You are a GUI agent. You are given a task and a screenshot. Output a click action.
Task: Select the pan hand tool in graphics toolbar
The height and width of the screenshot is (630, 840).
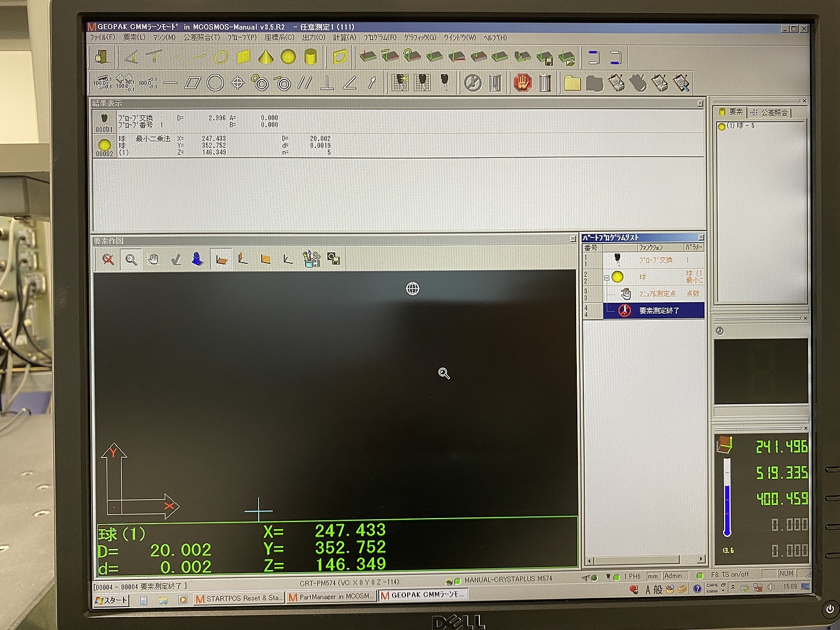click(x=153, y=259)
